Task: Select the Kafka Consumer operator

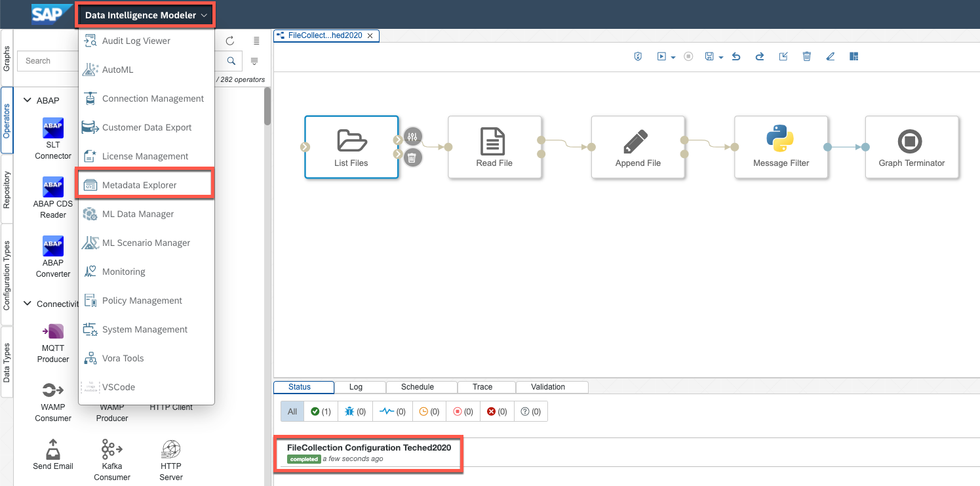Action: 112,460
